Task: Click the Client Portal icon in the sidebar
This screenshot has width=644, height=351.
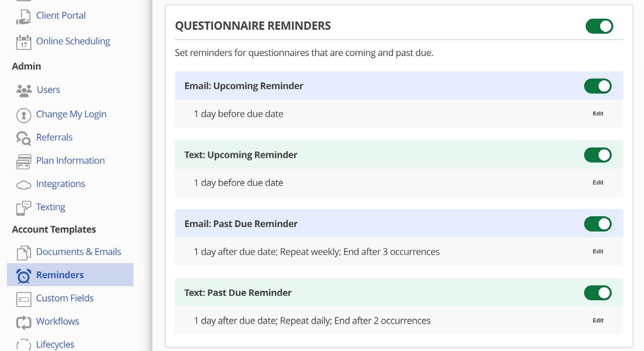Action: (x=23, y=16)
